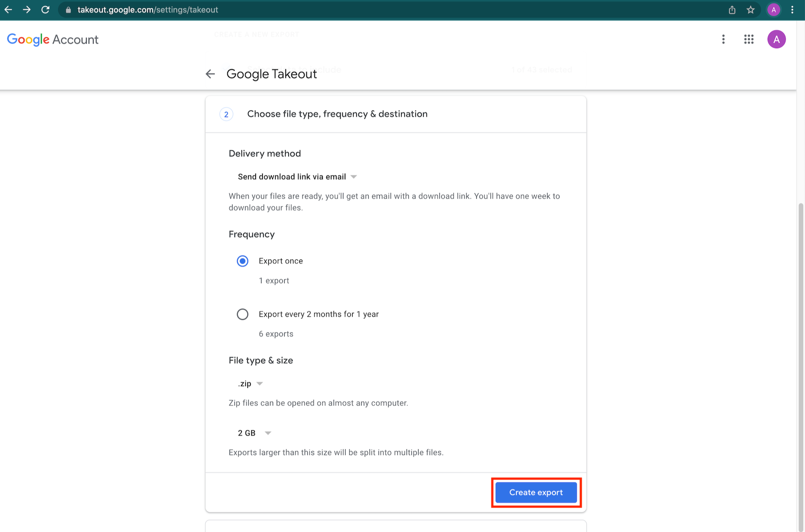
Task: Click the browser back arrow
Action: [x=8, y=10]
